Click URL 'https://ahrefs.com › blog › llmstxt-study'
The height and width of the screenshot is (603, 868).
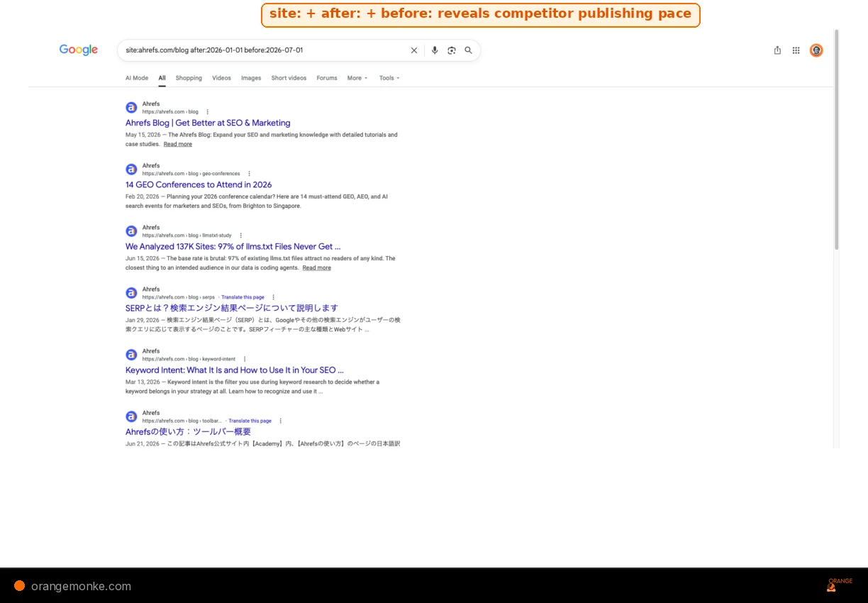point(187,236)
